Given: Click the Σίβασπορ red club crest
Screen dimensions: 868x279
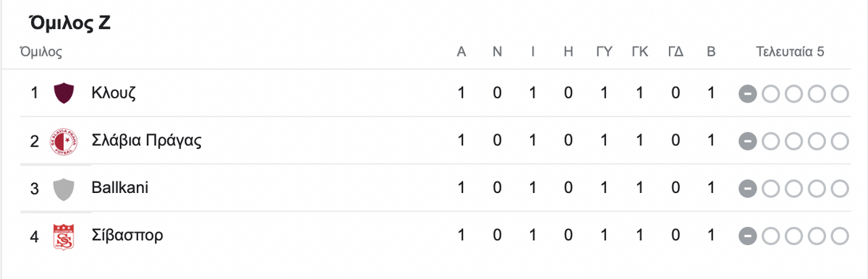Looking at the screenshot, I should coord(64,236).
